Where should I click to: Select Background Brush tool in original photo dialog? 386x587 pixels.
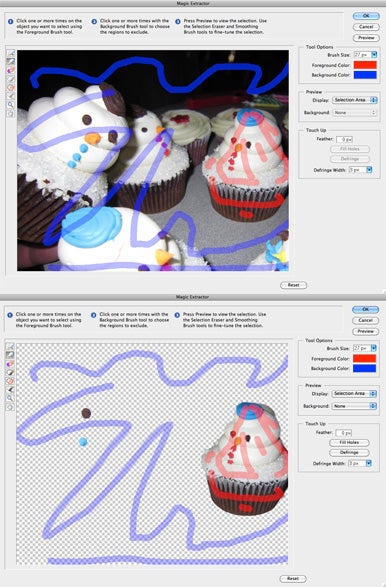coord(10,61)
